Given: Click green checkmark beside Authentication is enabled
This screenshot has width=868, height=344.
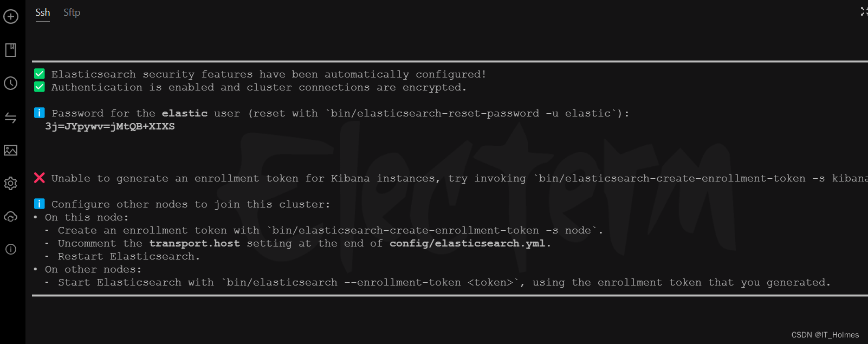Looking at the screenshot, I should (40, 87).
